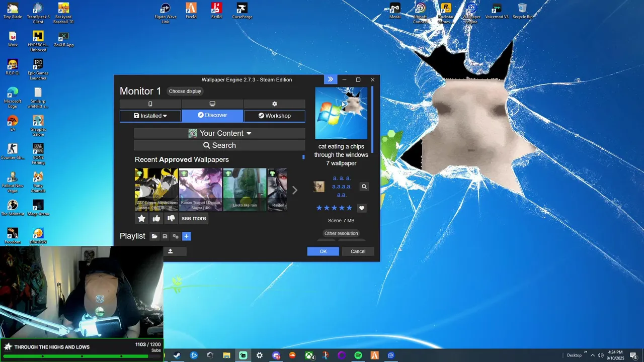Click author name link a. a. a.
Viewport: 644px width, 362px height.
(342, 187)
